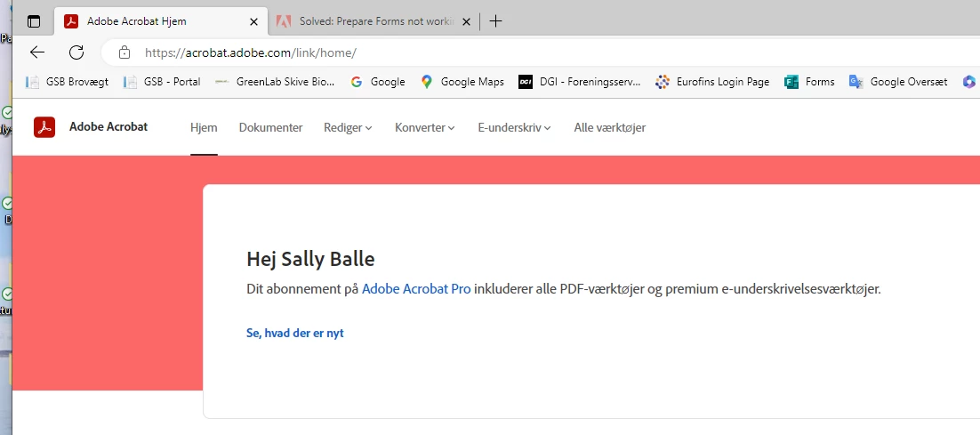Image resolution: width=980 pixels, height=435 pixels.
Task: Click the Adobe Acrobat logo icon
Action: tap(44, 127)
